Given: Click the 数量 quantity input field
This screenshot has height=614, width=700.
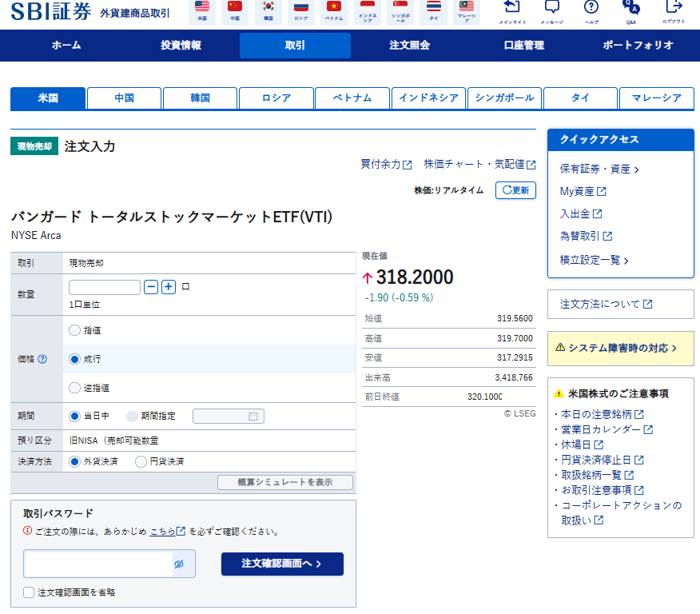Looking at the screenshot, I should [105, 287].
